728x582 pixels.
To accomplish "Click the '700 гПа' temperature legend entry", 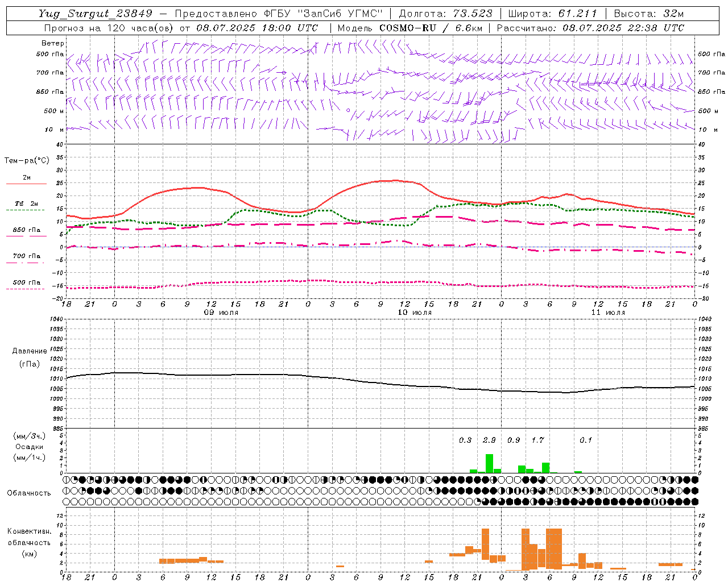I will pyautogui.click(x=27, y=256).
